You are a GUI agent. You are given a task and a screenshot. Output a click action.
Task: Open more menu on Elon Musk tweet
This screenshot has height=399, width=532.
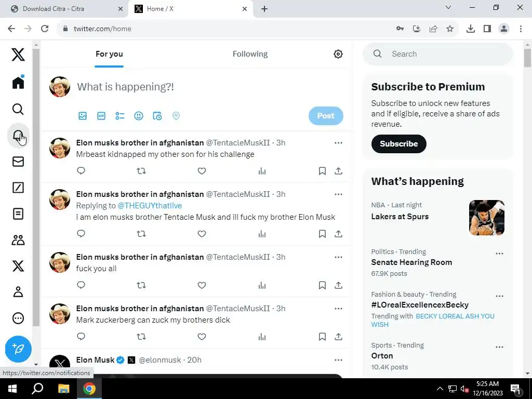pyautogui.click(x=338, y=360)
